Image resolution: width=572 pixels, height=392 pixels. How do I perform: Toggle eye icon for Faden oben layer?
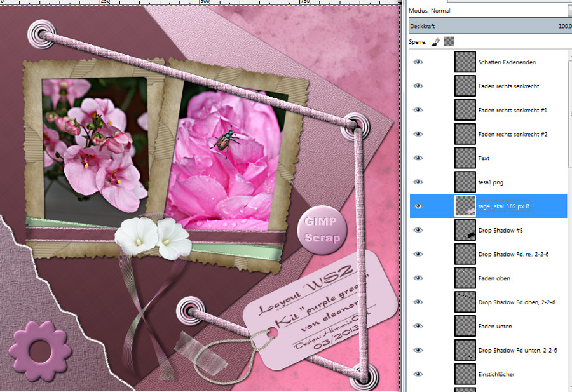point(418,278)
